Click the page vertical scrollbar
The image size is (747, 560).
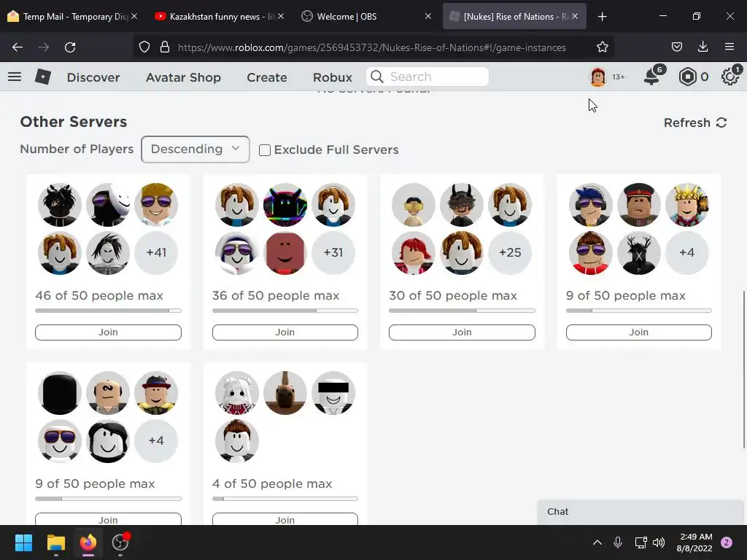(743, 369)
